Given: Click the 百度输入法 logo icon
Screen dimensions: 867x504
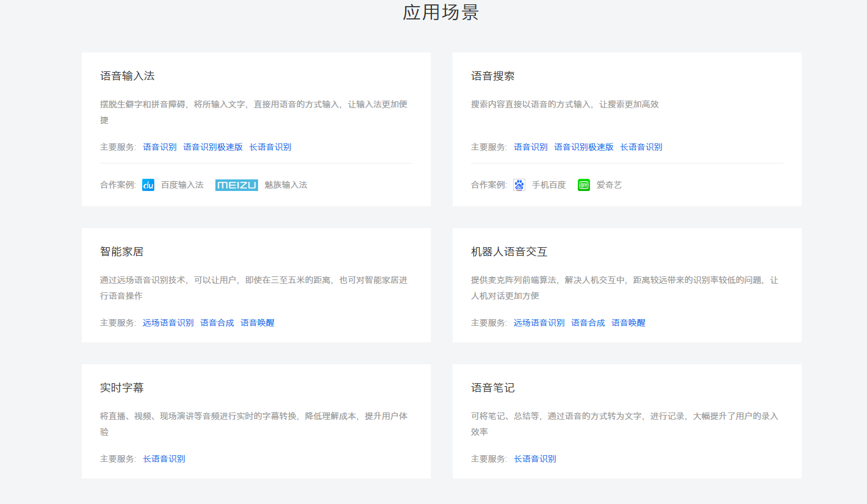Looking at the screenshot, I should tap(148, 185).
